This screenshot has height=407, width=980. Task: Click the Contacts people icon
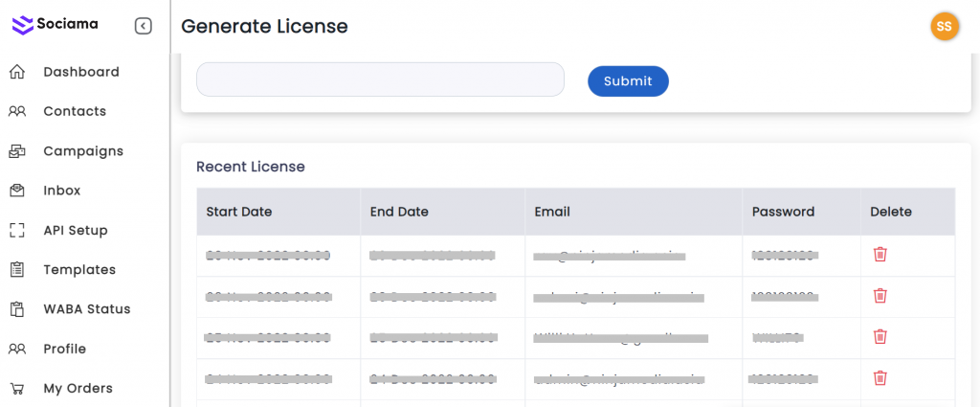pyautogui.click(x=17, y=111)
